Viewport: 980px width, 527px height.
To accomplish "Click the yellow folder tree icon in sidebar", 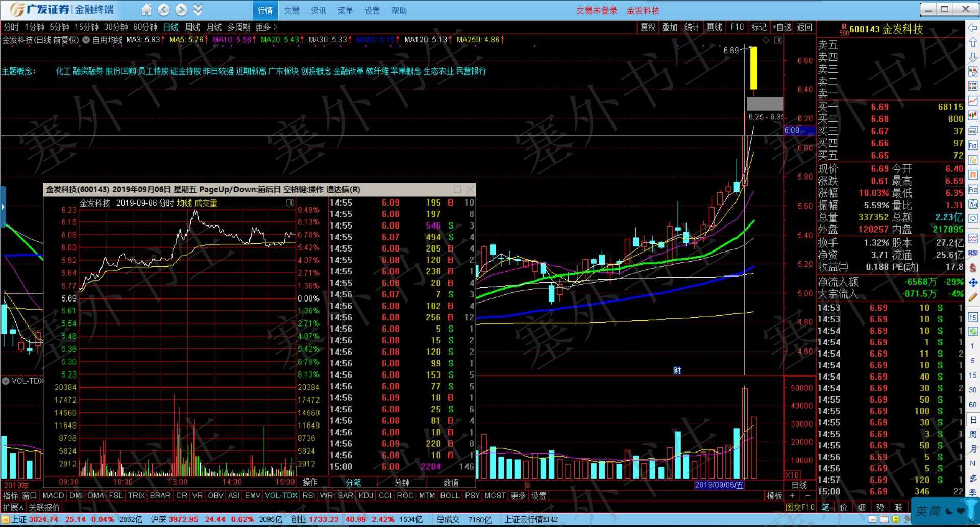I will (973, 160).
